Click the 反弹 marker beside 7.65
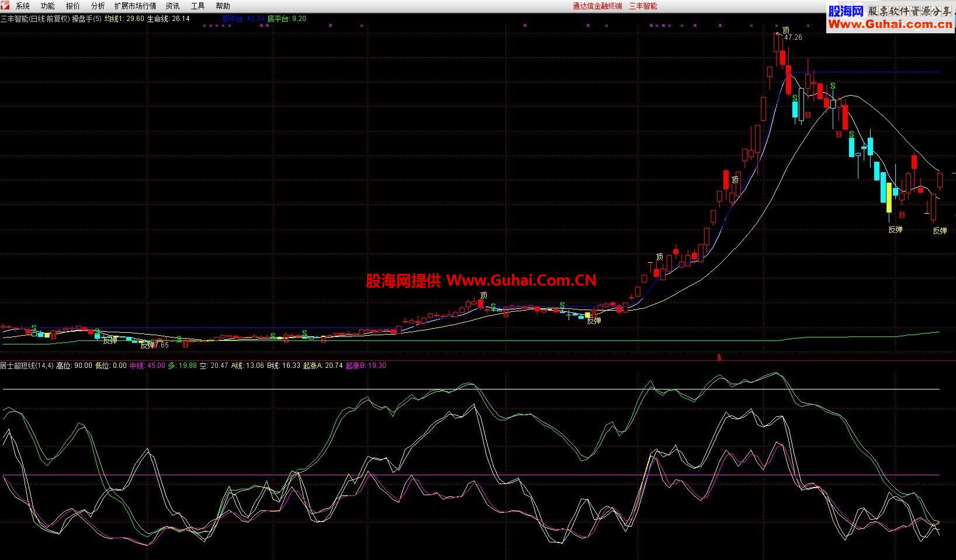956x560 pixels. (147, 345)
